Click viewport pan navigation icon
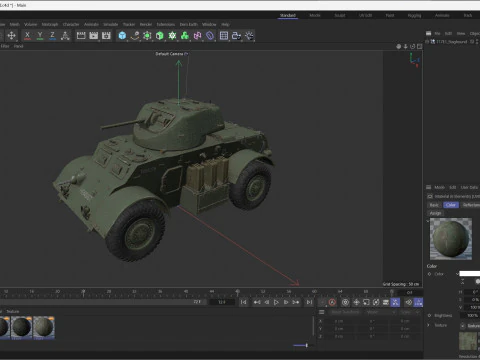The image size is (480, 360). pyautogui.click(x=398, y=46)
